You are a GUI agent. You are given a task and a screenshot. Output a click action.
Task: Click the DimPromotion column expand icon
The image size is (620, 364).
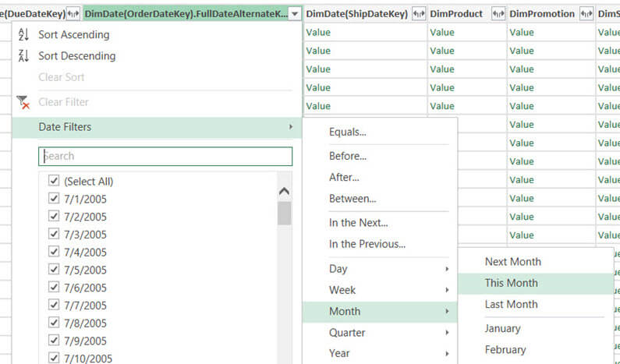[586, 14]
